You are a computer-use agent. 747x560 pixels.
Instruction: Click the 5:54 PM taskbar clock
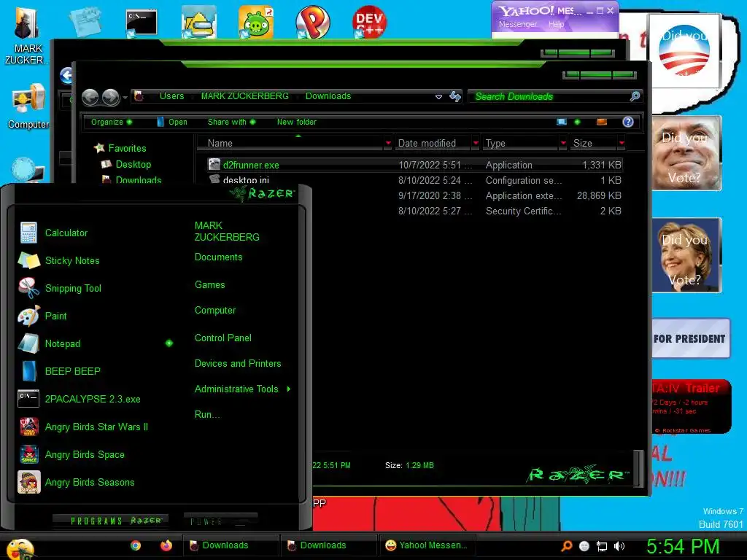pyautogui.click(x=683, y=545)
